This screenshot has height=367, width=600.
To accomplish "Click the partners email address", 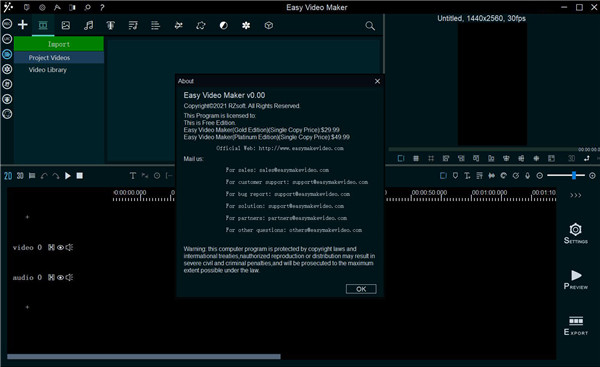I will [307, 218].
